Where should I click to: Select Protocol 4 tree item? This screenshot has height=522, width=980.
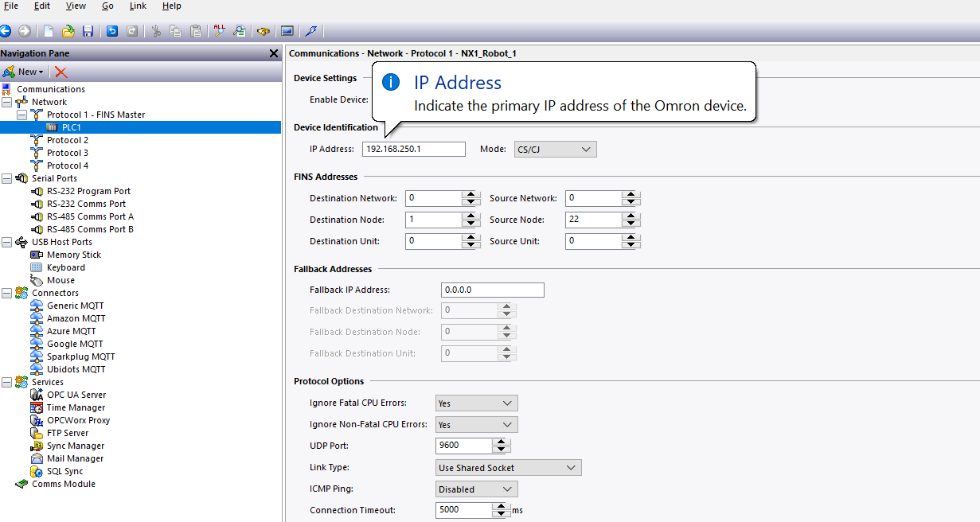tap(67, 166)
